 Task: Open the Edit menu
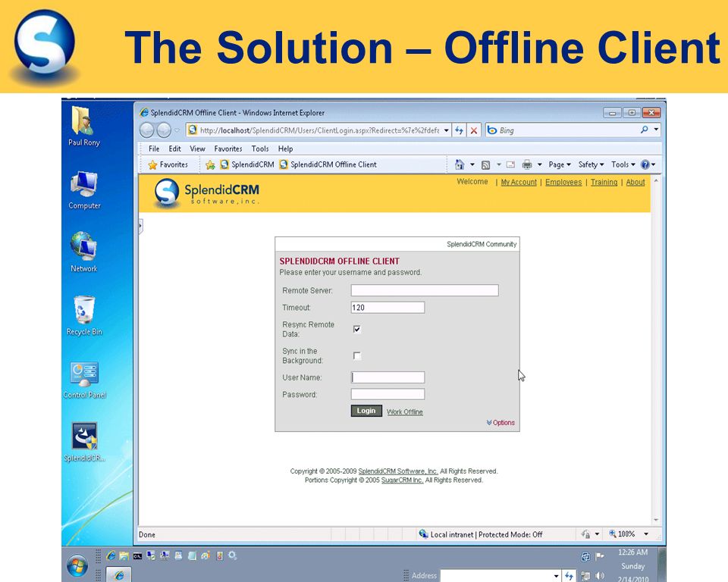174,149
